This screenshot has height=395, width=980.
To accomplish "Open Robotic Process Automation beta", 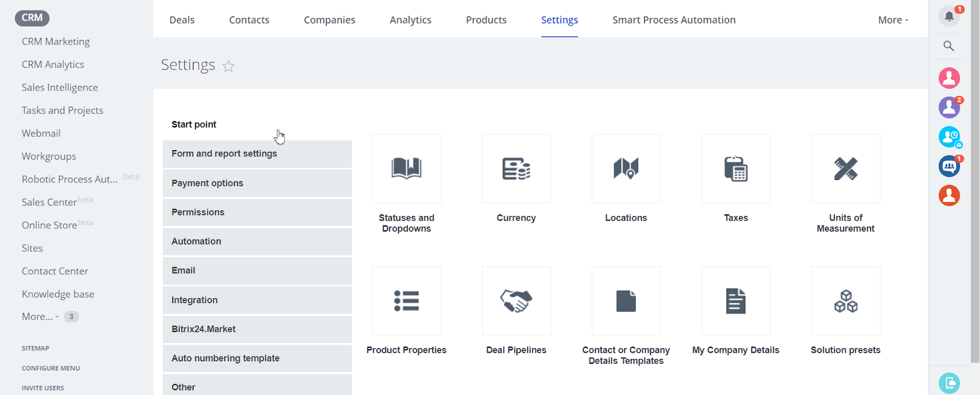I will coord(69,179).
